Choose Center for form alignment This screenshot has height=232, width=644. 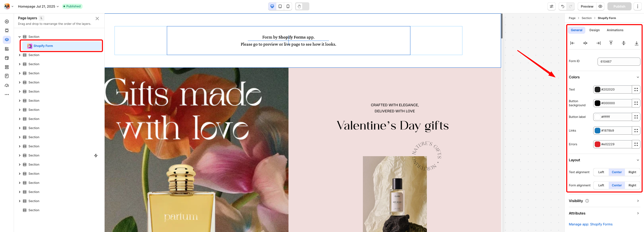[x=617, y=185]
